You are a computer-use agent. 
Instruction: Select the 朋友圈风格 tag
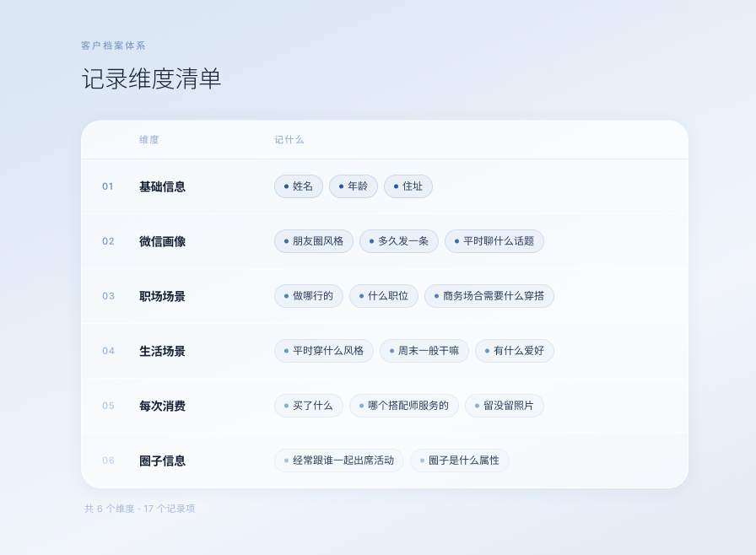coord(314,241)
